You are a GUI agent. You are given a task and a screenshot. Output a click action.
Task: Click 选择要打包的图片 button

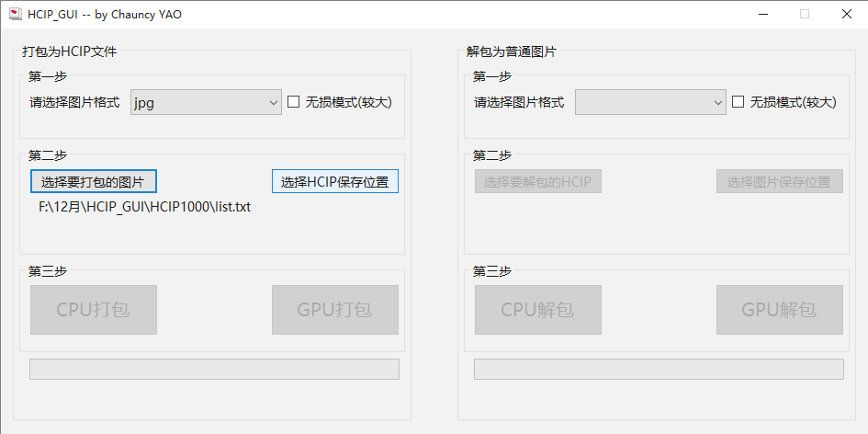point(94,181)
